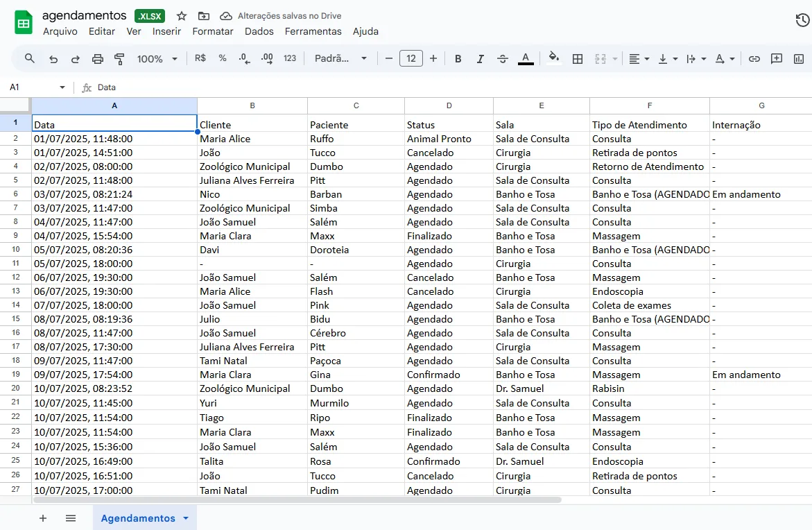Toggle strikethrough formatting
This screenshot has height=530, width=812.
(502, 59)
